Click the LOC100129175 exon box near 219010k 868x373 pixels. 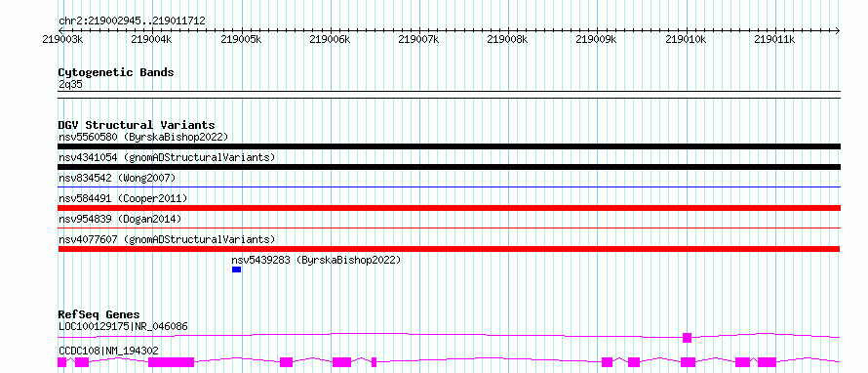click(x=687, y=338)
